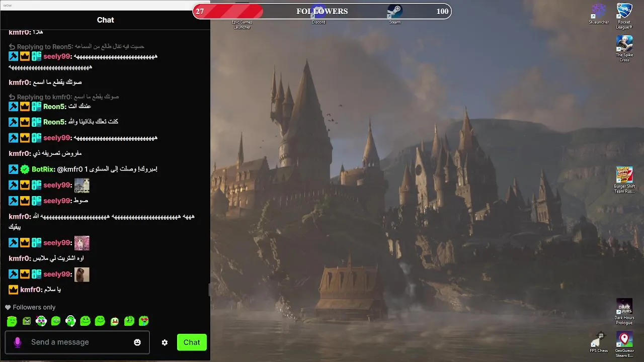This screenshot has height=362, width=644.
Task: Pick the sleepy green emote wearing a cap
Action: pos(12,321)
